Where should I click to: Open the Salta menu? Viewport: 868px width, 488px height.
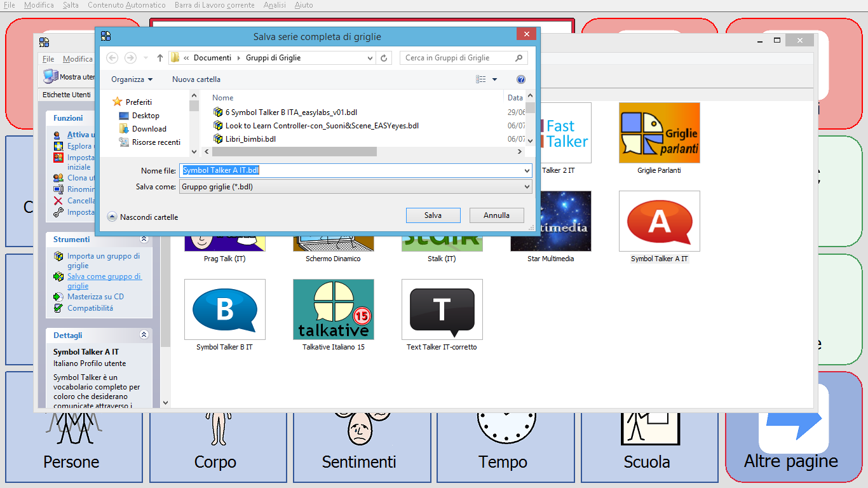71,5
